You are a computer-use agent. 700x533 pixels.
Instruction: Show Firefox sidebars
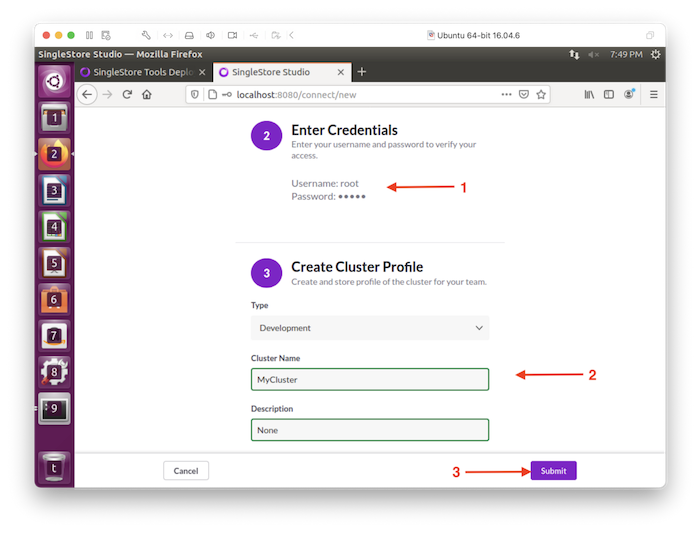pos(608,95)
